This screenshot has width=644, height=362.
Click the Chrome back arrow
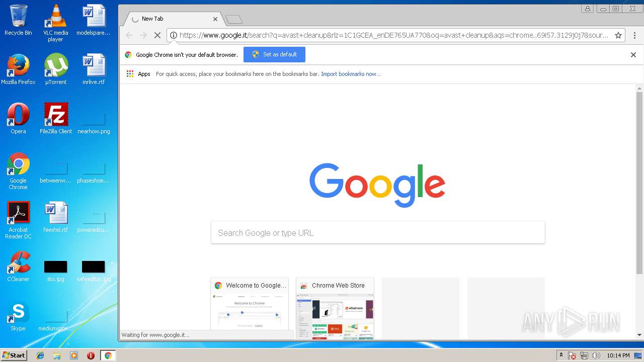[129, 35]
